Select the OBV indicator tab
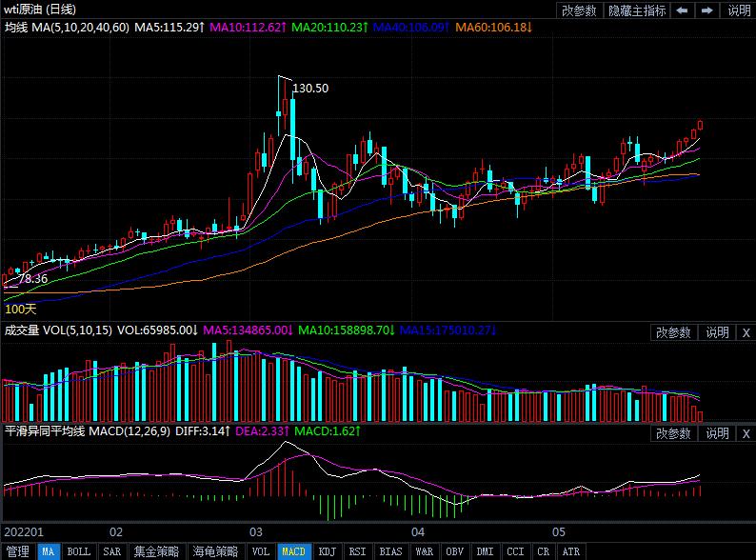Image resolution: width=756 pixels, height=560 pixels. coord(455,551)
